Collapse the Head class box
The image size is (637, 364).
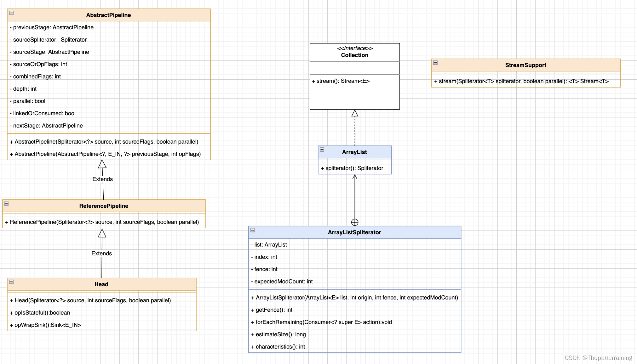click(x=11, y=282)
